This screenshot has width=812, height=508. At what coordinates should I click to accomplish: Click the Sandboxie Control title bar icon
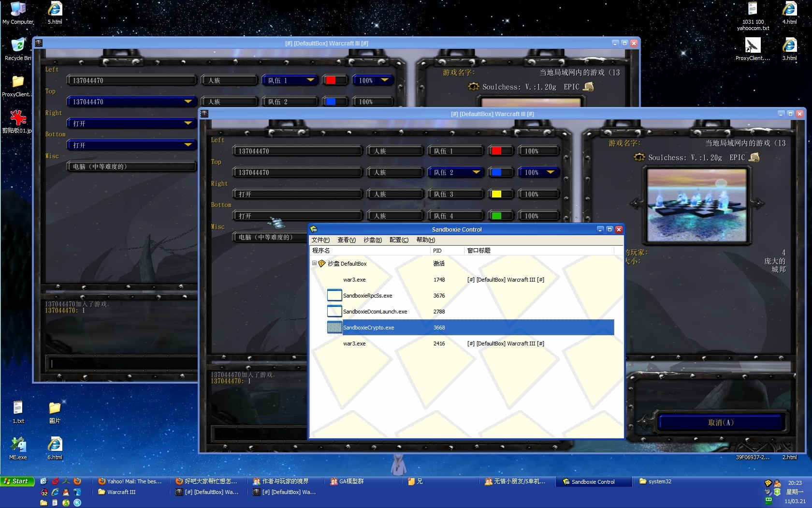314,229
